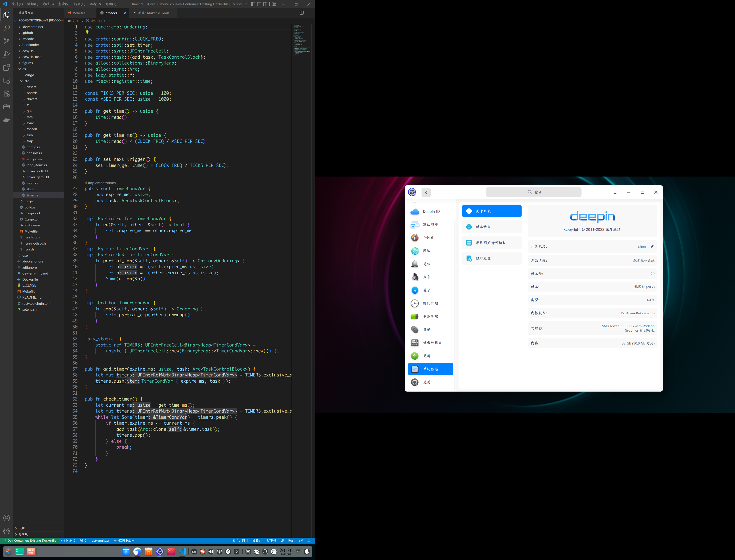The width and height of the screenshot is (735, 560).
Task: Select 电源管理 in the settings sidebar
Action: click(430, 316)
